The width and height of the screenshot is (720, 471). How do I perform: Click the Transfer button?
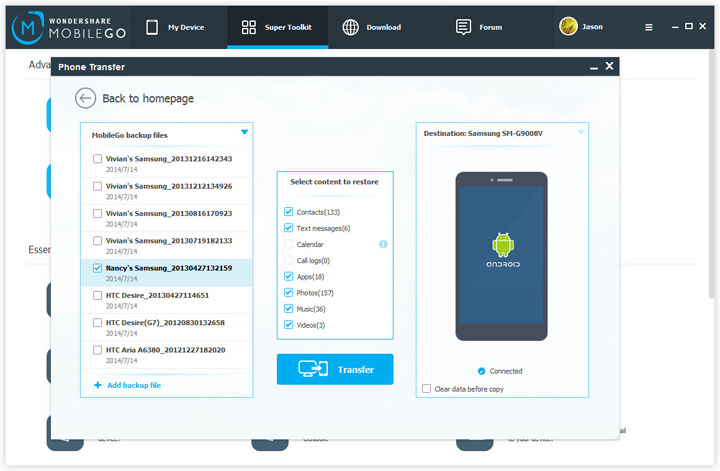click(335, 369)
